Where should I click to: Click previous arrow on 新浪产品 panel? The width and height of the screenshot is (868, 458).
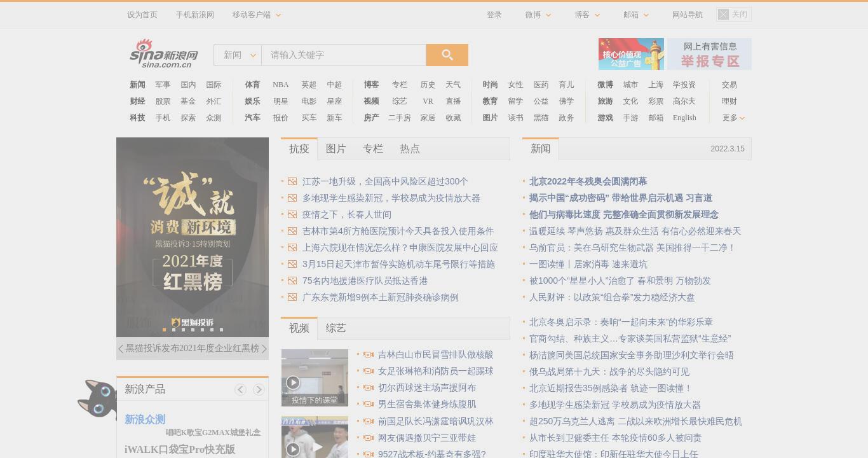tap(240, 389)
